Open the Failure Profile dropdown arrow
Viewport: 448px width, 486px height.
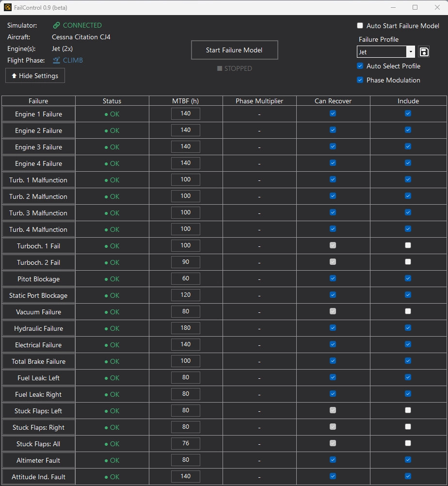coord(411,52)
